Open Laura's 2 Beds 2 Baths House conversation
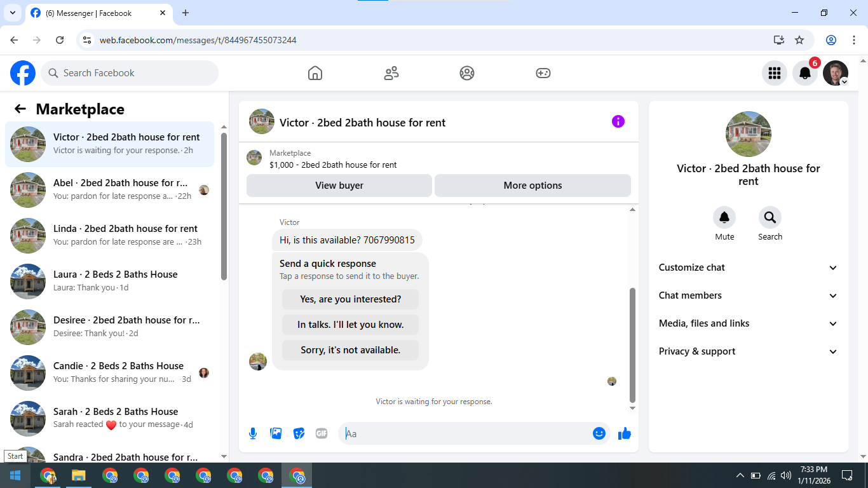 coord(110,281)
